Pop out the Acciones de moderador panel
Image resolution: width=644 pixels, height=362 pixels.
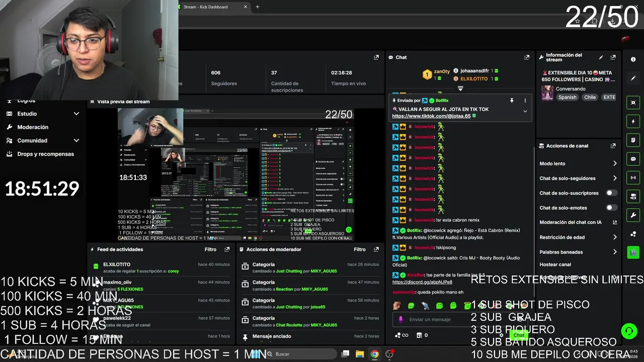click(x=376, y=249)
